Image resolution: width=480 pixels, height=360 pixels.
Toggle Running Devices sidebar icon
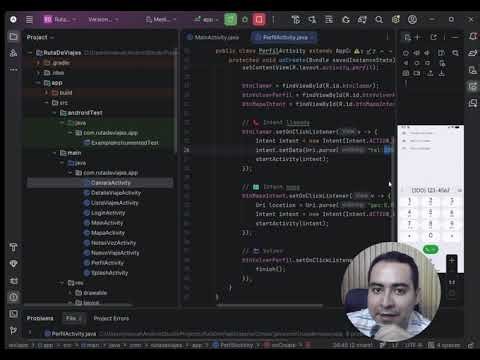pyautogui.click(x=473, y=86)
